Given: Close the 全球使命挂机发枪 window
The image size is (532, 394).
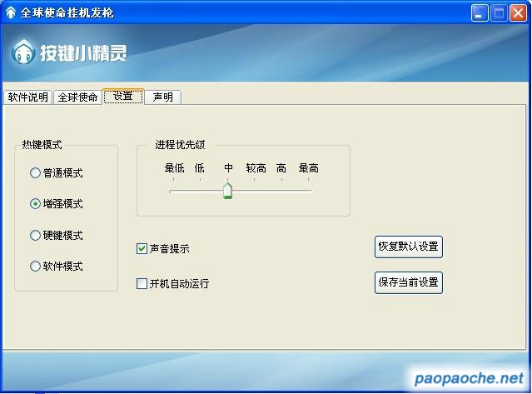Looking at the screenshot, I should point(519,13).
